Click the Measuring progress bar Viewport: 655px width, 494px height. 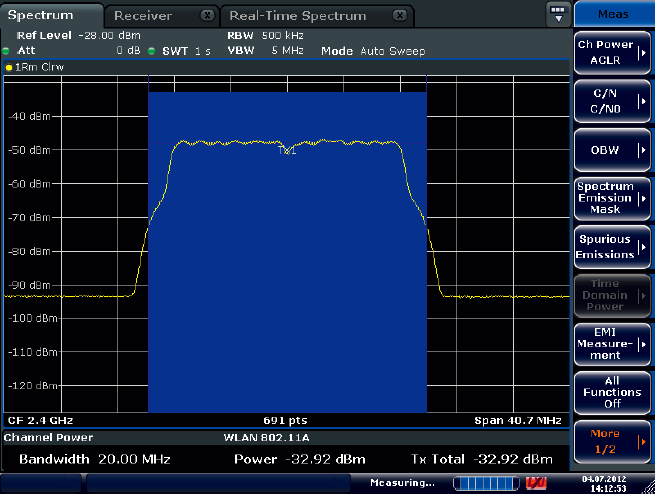click(x=486, y=484)
